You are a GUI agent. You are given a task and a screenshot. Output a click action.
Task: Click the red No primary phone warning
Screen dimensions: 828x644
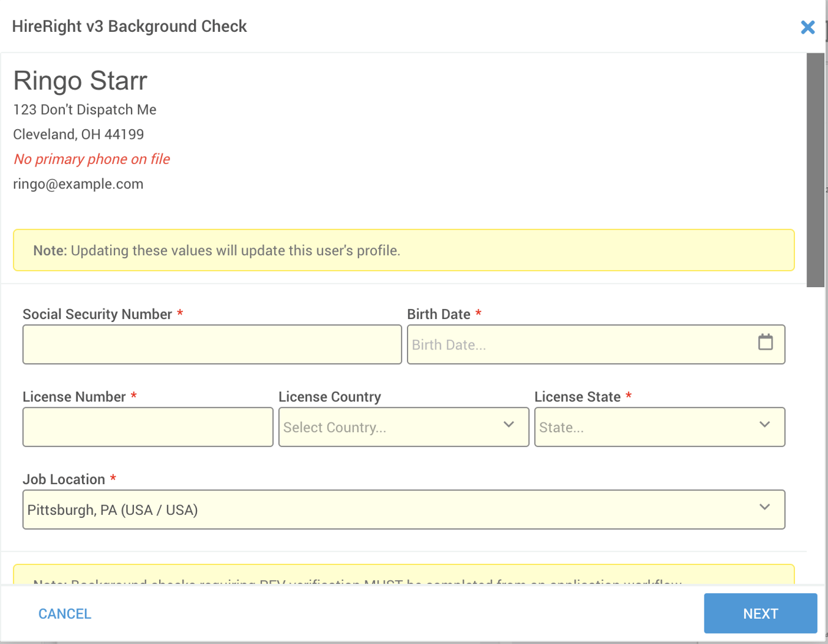coord(92,159)
